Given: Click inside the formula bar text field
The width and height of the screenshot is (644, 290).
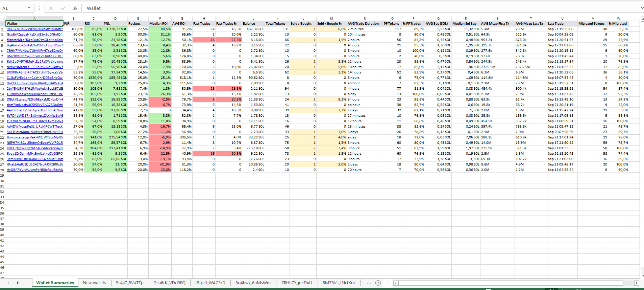Looking at the screenshot, I should pyautogui.click(x=362, y=8).
